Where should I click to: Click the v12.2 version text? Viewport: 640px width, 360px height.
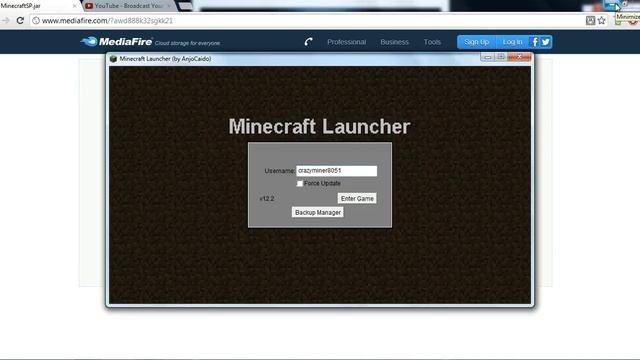(267, 199)
